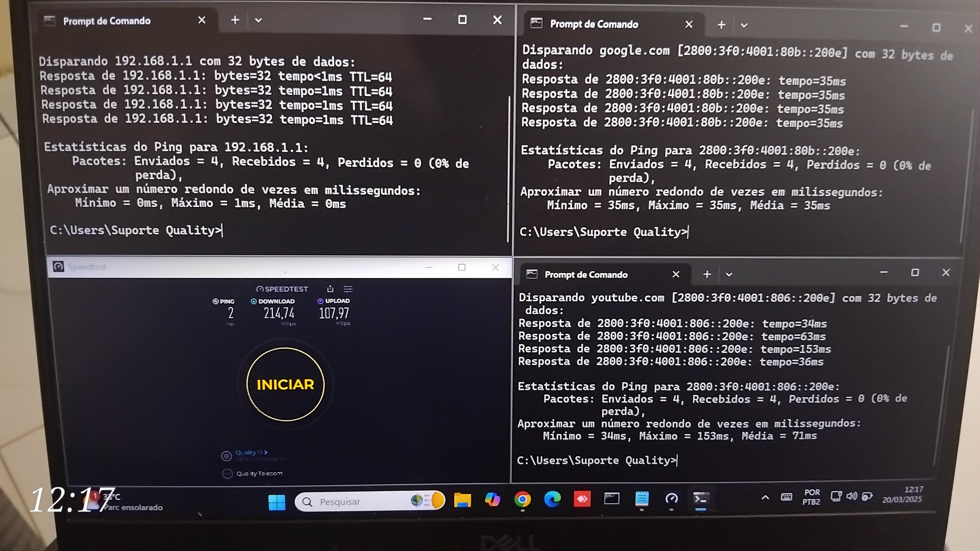Open the volume control in system tray
Screen dimensions: 980x551
[x=852, y=496]
